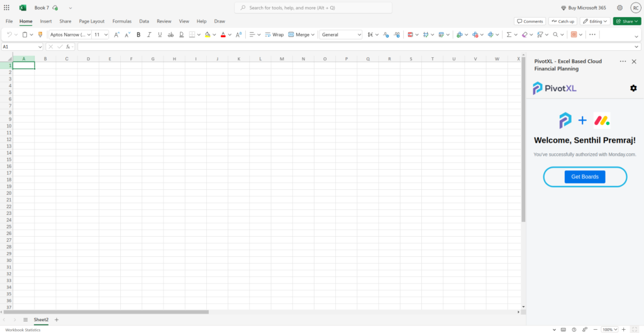Image resolution: width=644 pixels, height=333 pixels.
Task: Decrease font size with smaller A
Action: tap(128, 35)
